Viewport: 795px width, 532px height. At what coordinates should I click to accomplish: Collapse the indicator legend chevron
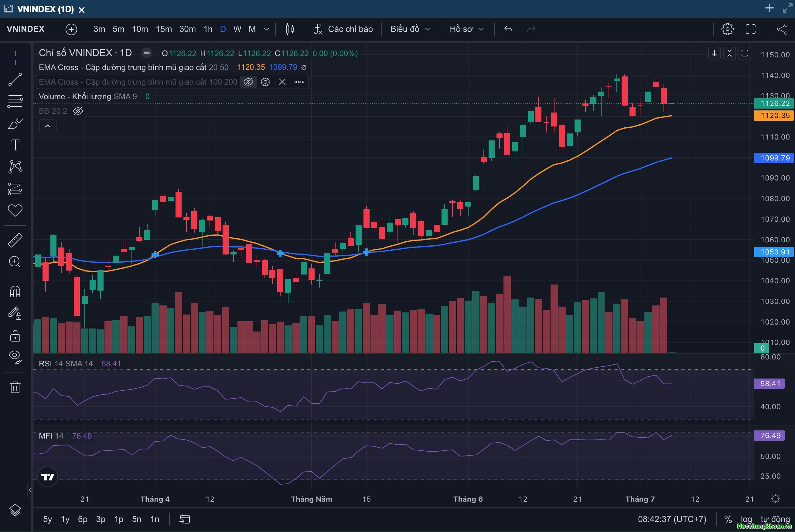coord(48,126)
